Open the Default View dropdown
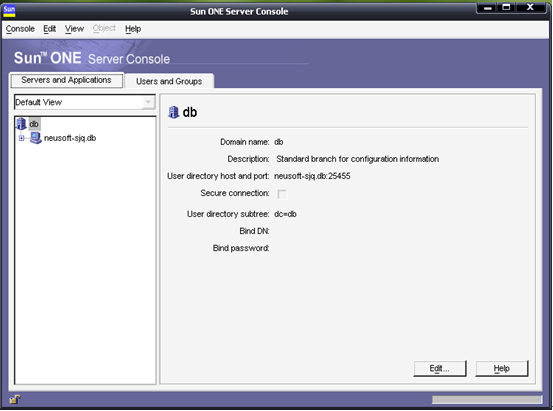This screenshot has width=553, height=411. (85, 102)
